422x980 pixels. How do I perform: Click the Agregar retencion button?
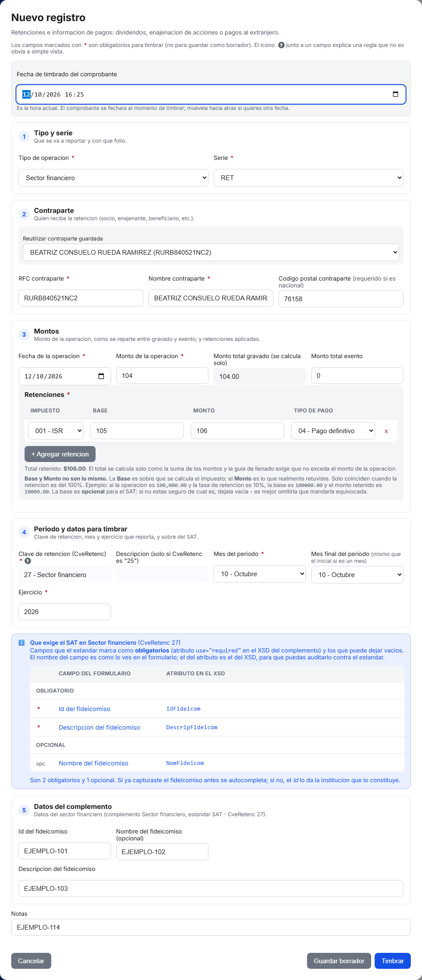(60, 454)
